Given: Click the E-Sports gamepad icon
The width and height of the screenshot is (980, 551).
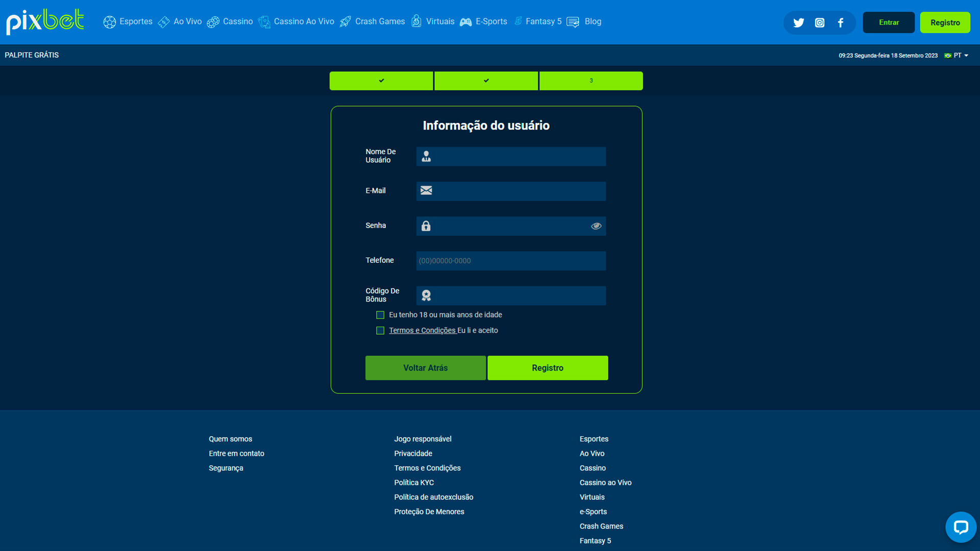Looking at the screenshot, I should tap(465, 22).
